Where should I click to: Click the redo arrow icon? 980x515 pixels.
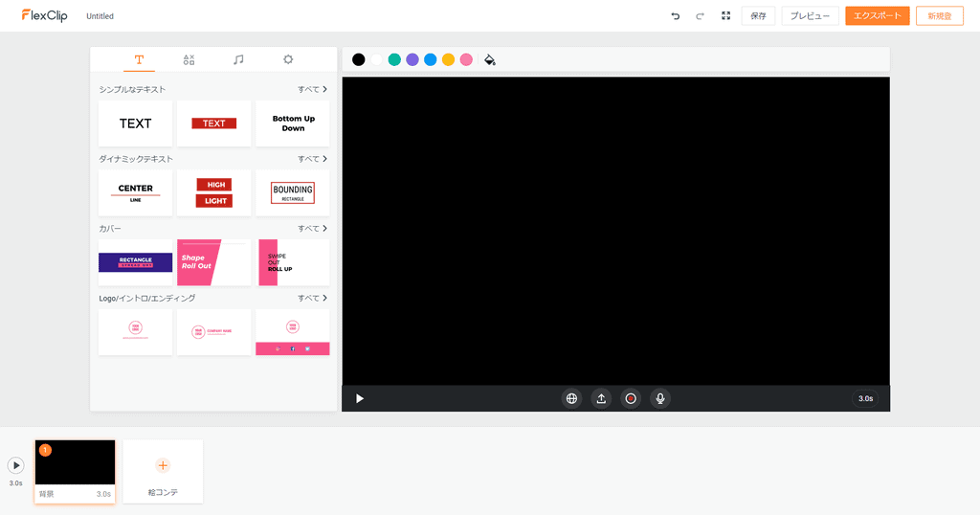coord(700,16)
